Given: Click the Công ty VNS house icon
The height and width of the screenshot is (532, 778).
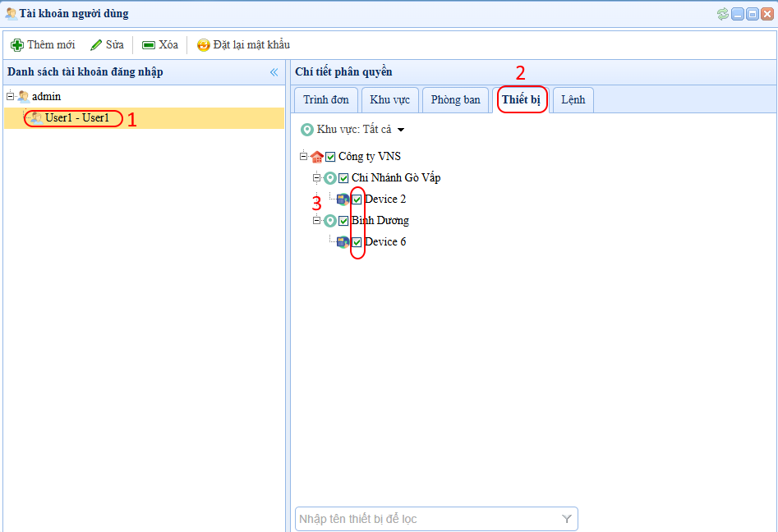Looking at the screenshot, I should tap(317, 157).
